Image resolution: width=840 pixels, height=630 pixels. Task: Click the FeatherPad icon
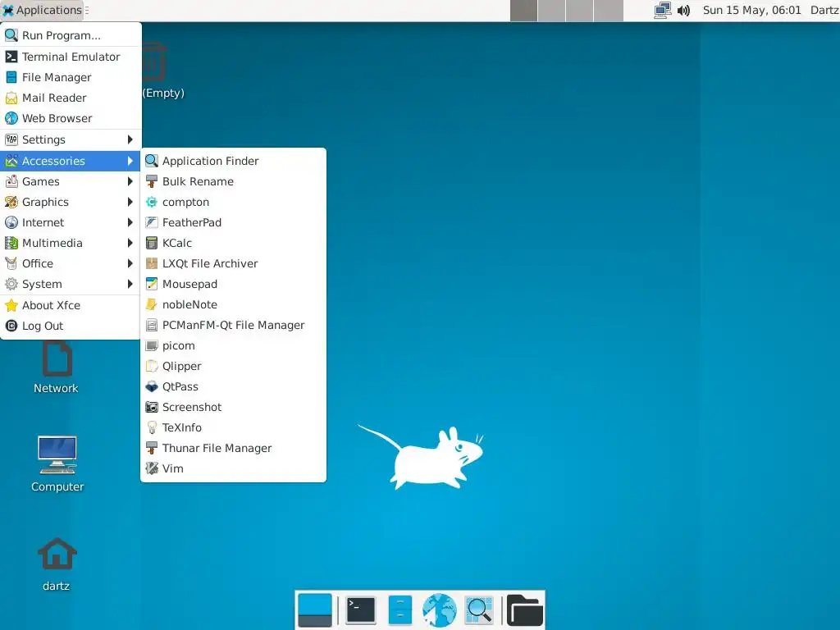point(152,222)
